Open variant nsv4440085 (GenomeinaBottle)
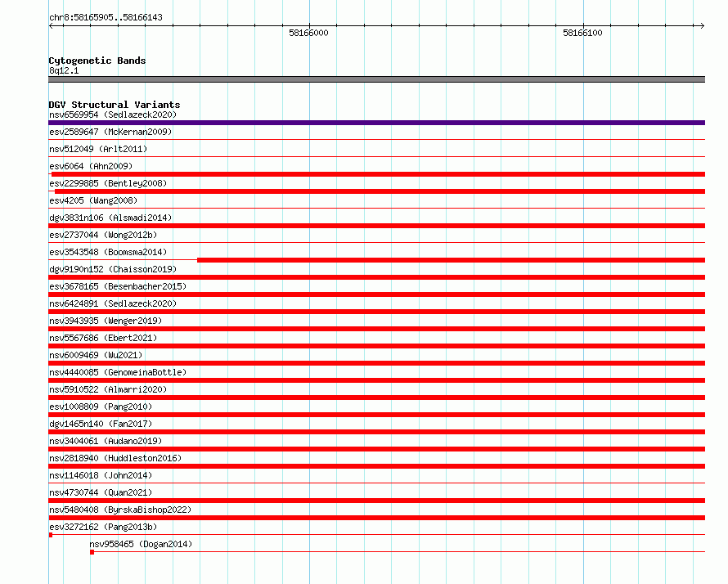 (x=118, y=372)
